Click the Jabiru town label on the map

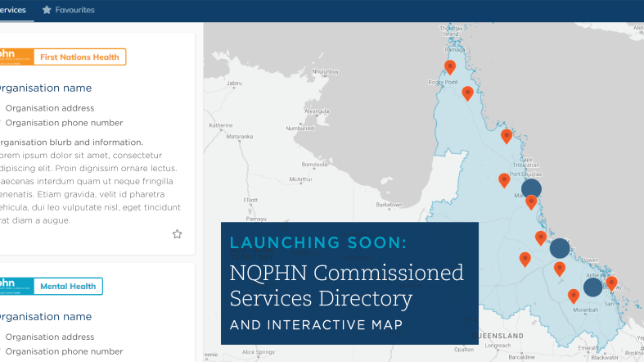point(234,83)
